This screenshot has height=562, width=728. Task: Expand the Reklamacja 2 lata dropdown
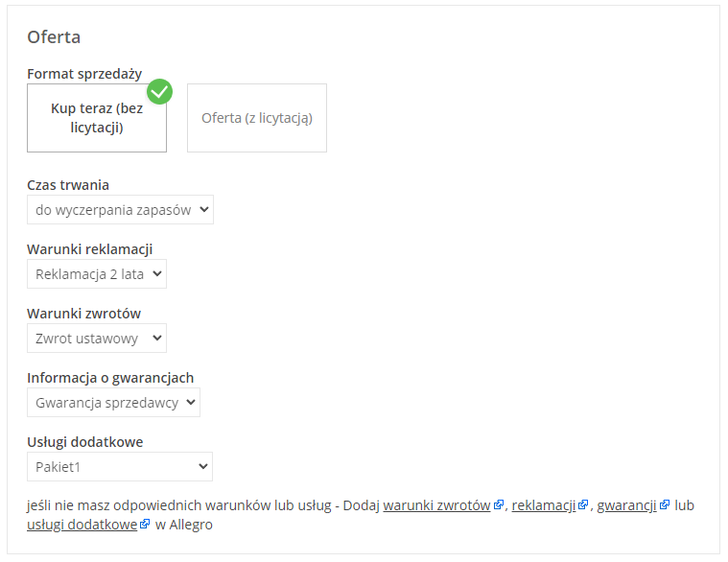click(x=97, y=273)
